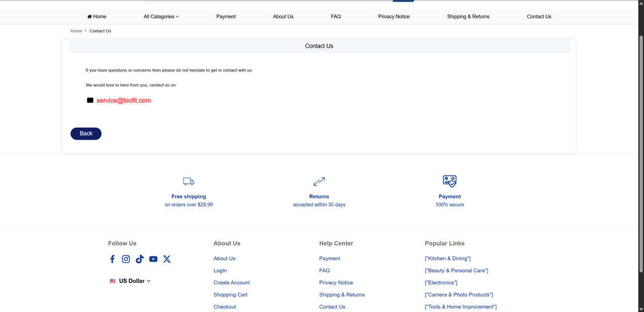Viewport: 644px width, 312px height.
Task: Click the envelope icon beside the email address
Action: [90, 100]
